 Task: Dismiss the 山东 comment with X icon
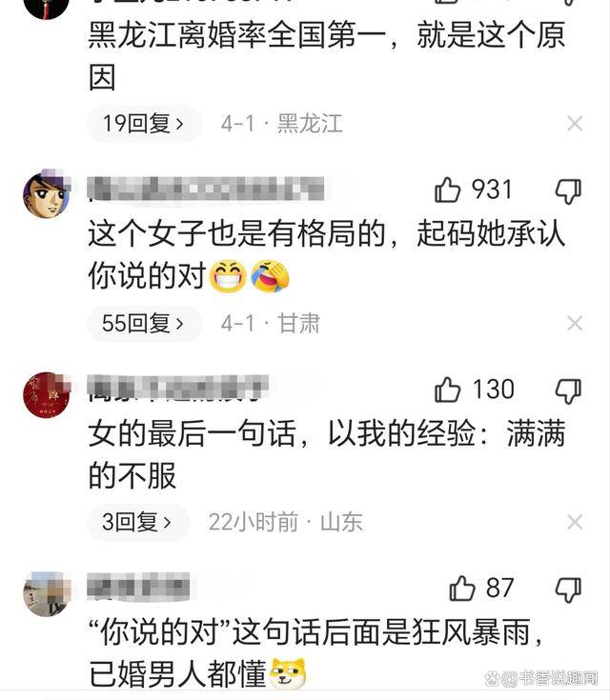pos(575,522)
